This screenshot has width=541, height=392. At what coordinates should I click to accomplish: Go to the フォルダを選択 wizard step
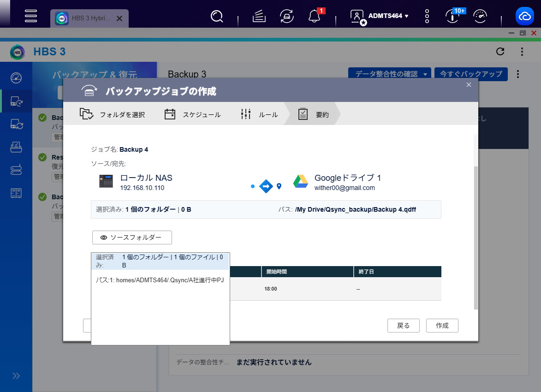(113, 114)
